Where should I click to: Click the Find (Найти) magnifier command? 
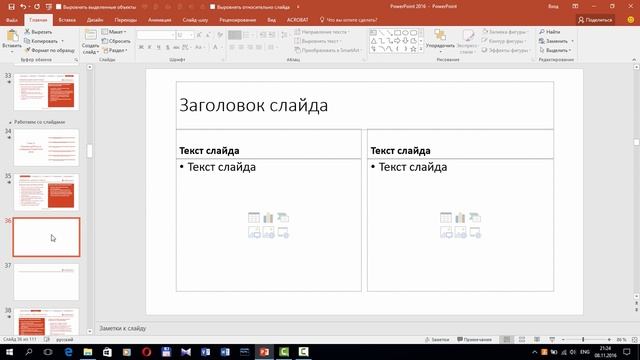(549, 32)
